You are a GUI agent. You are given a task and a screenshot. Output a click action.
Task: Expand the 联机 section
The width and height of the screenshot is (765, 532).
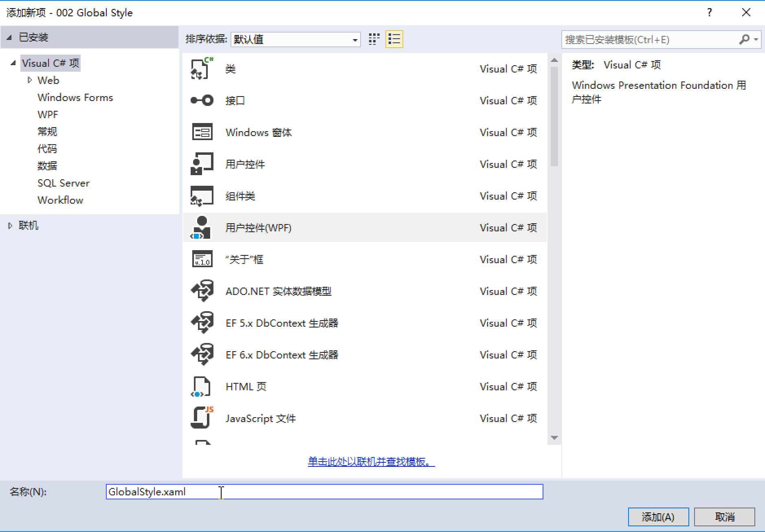[x=10, y=225]
